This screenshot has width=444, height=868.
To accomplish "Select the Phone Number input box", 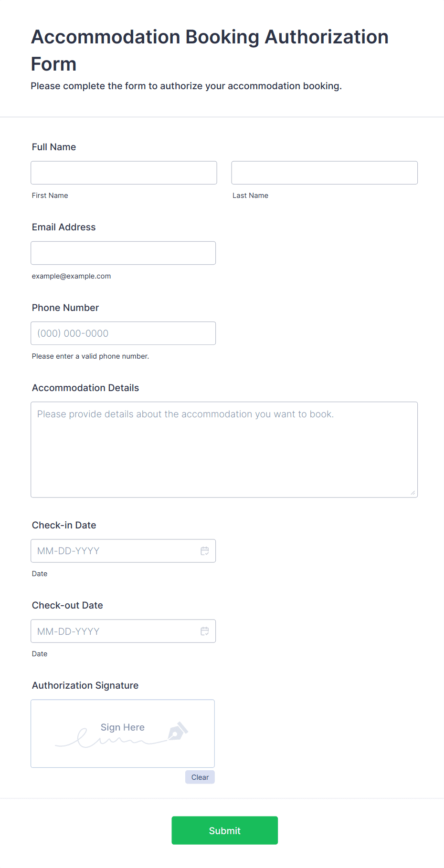I will click(123, 333).
